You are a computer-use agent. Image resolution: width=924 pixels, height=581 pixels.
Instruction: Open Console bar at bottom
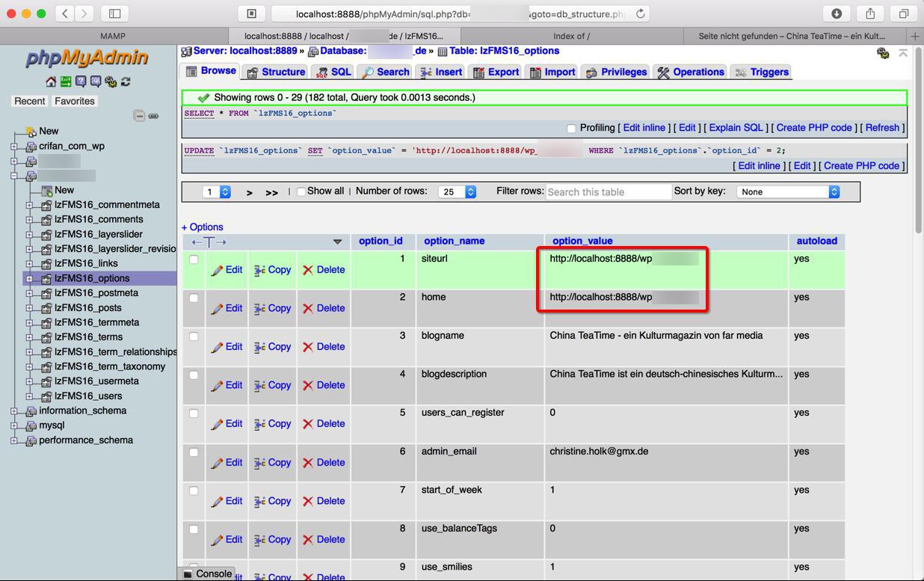[207, 574]
